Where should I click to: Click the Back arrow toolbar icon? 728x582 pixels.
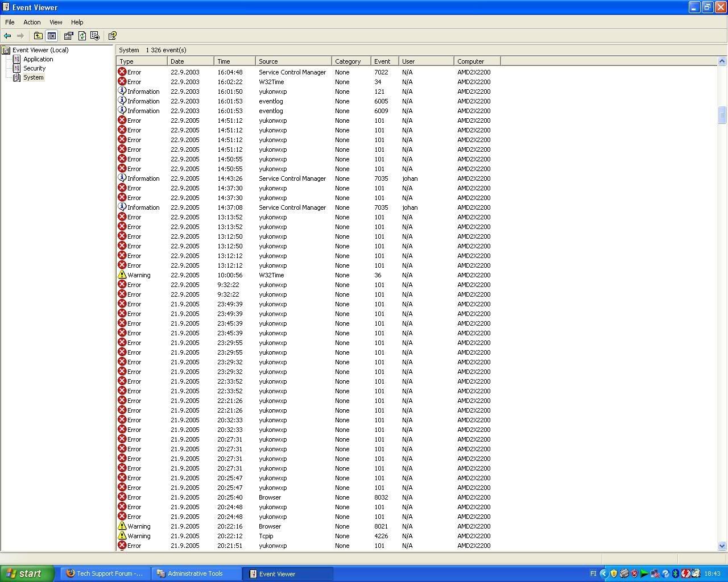[7, 36]
